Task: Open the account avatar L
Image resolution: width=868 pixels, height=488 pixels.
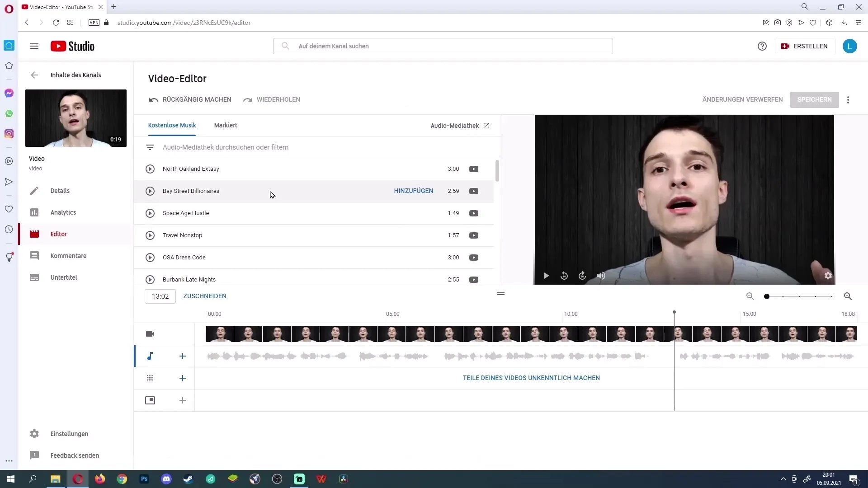Action: pyautogui.click(x=849, y=46)
